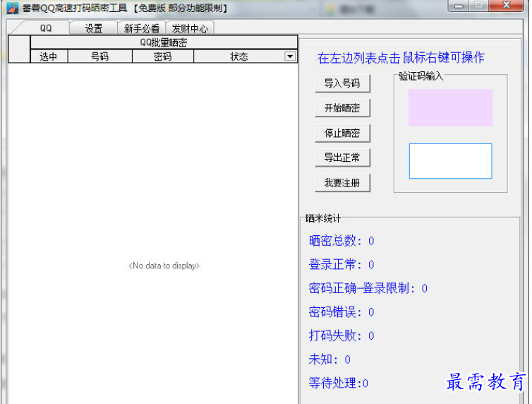Open the 发财中心 tab
Screen dimensions: 532x404
pos(190,28)
